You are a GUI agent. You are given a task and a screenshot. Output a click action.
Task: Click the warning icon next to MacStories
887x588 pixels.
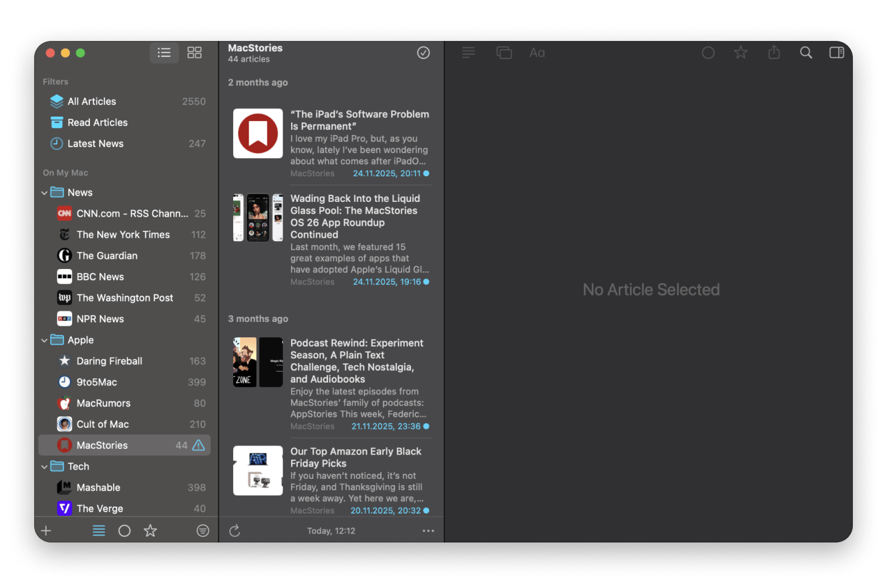point(198,445)
